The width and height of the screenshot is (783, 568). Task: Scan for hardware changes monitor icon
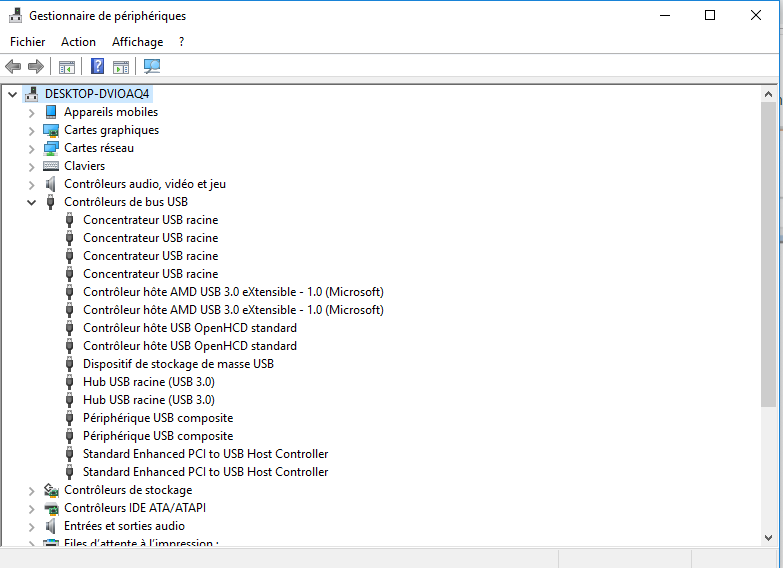click(152, 66)
